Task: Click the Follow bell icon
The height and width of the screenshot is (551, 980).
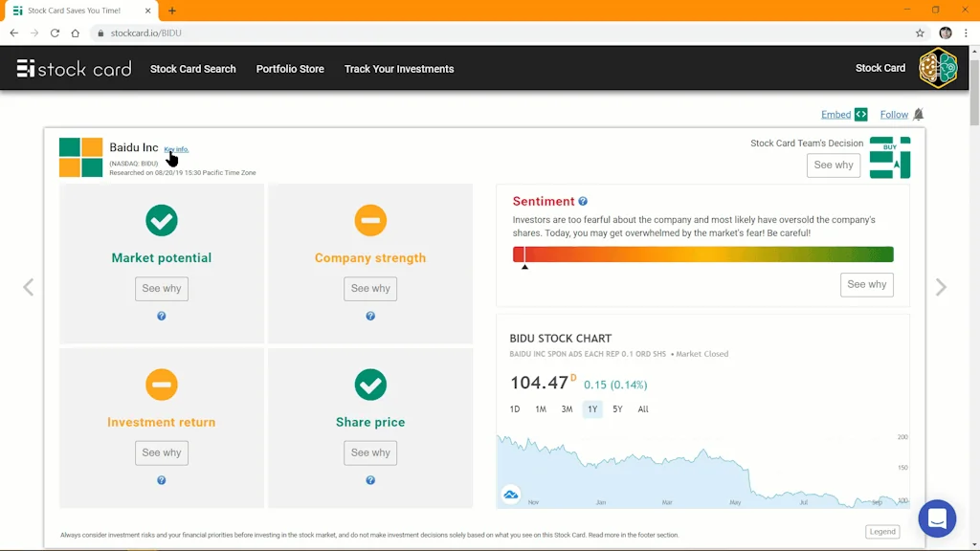Action: 918,115
